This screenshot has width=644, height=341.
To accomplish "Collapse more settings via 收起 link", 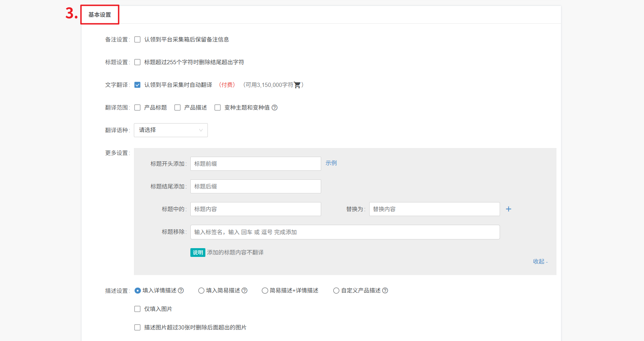I will pyautogui.click(x=540, y=261).
